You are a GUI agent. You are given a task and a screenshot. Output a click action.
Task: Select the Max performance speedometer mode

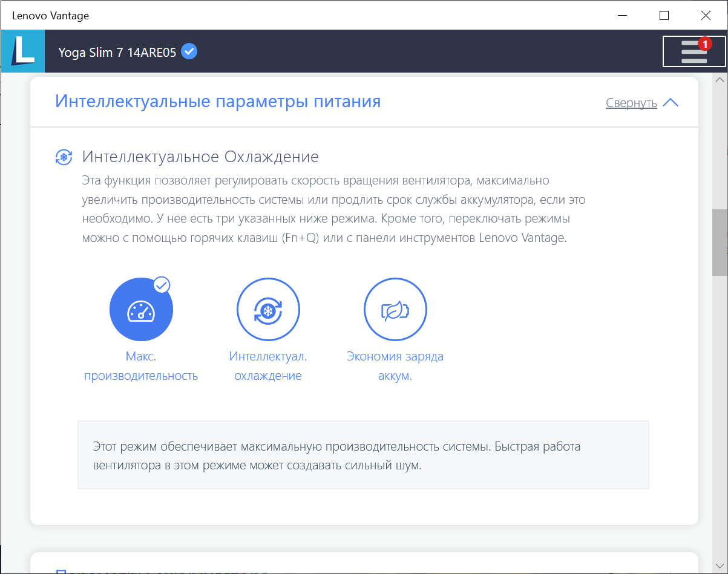pyautogui.click(x=141, y=309)
